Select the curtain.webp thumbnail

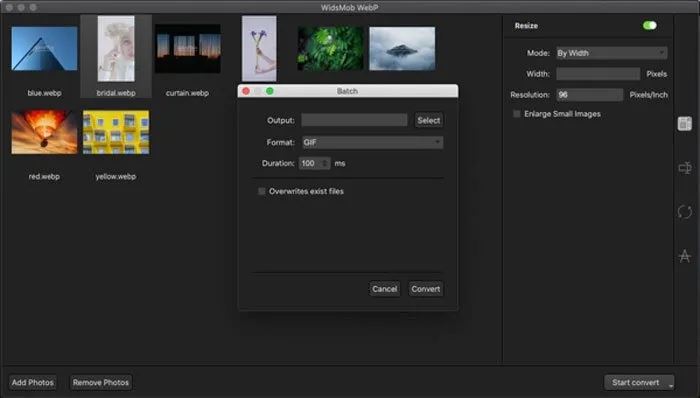(188, 49)
